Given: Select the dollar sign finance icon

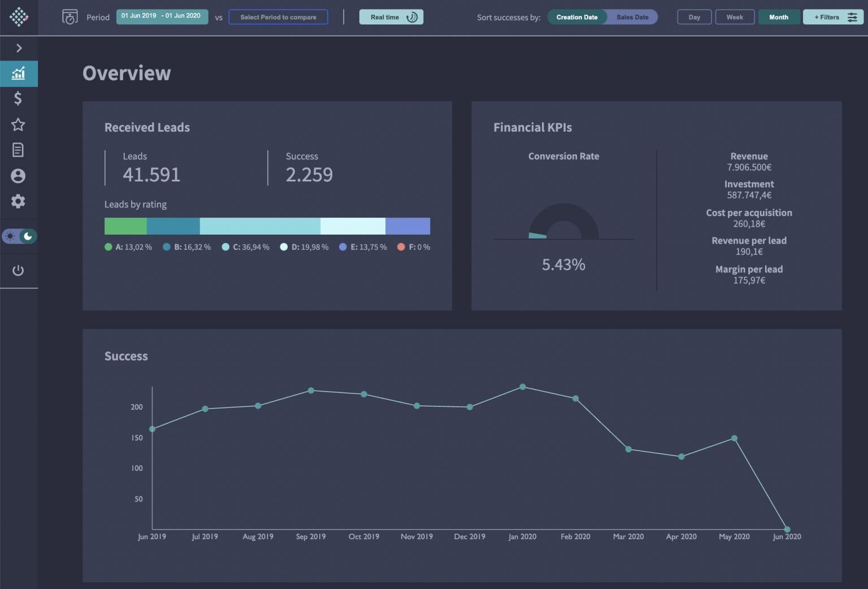Looking at the screenshot, I should tap(19, 99).
